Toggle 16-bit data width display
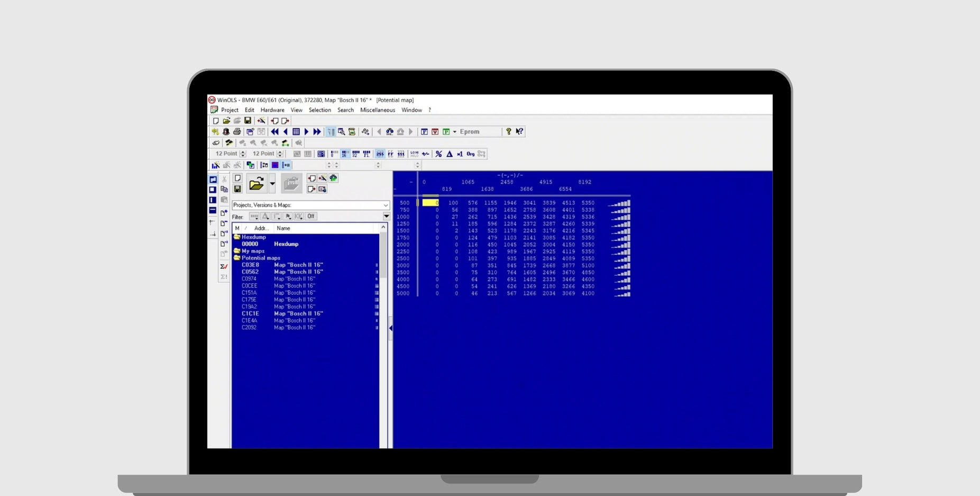This screenshot has height=496, width=980. (345, 154)
